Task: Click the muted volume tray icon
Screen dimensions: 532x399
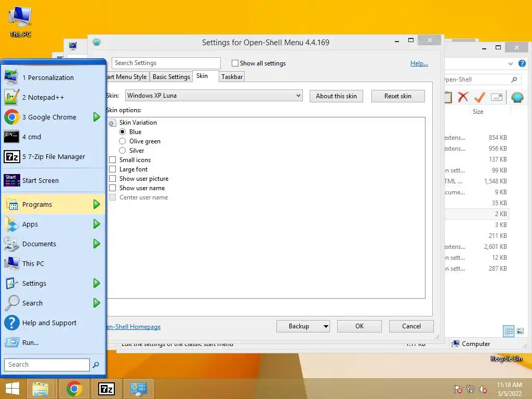Action: (483, 389)
